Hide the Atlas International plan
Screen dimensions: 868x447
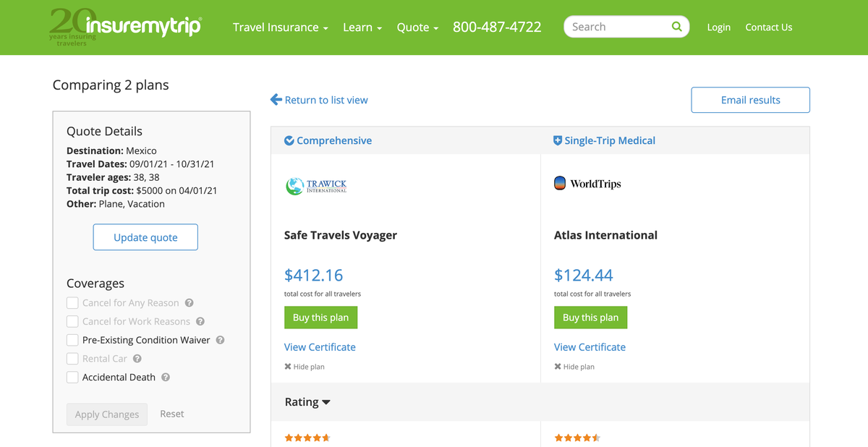[x=576, y=367]
